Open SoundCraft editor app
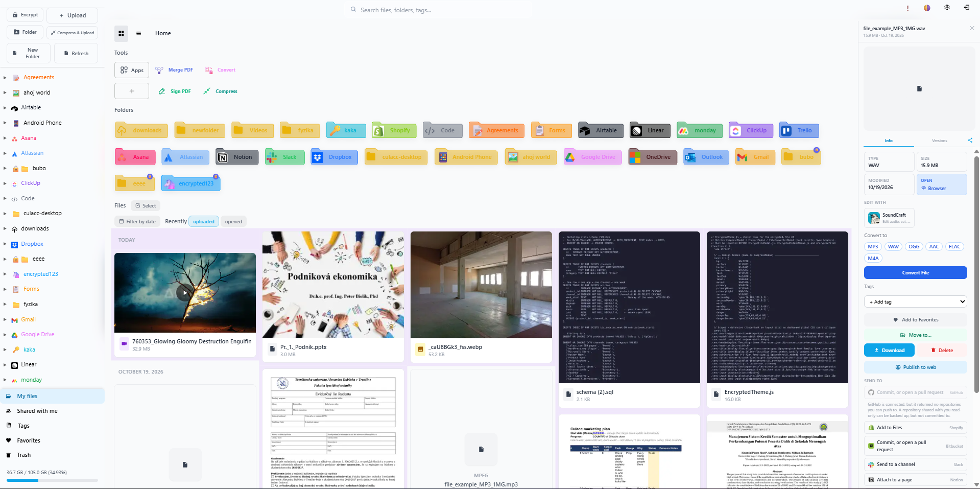 tap(889, 218)
